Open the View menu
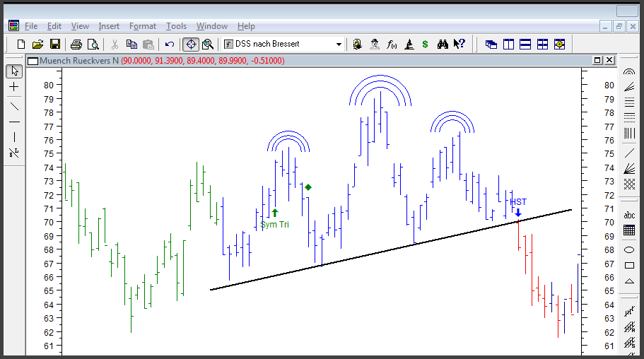644x359 pixels. coord(80,26)
